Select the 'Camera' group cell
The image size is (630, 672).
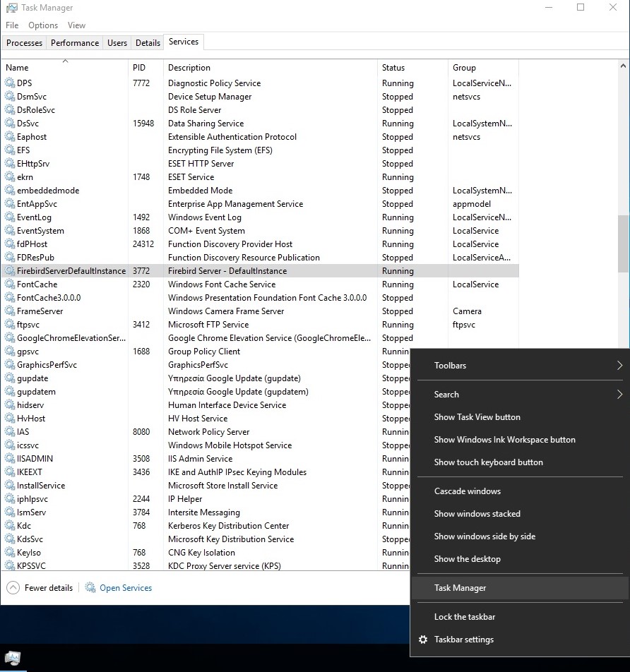(x=467, y=311)
